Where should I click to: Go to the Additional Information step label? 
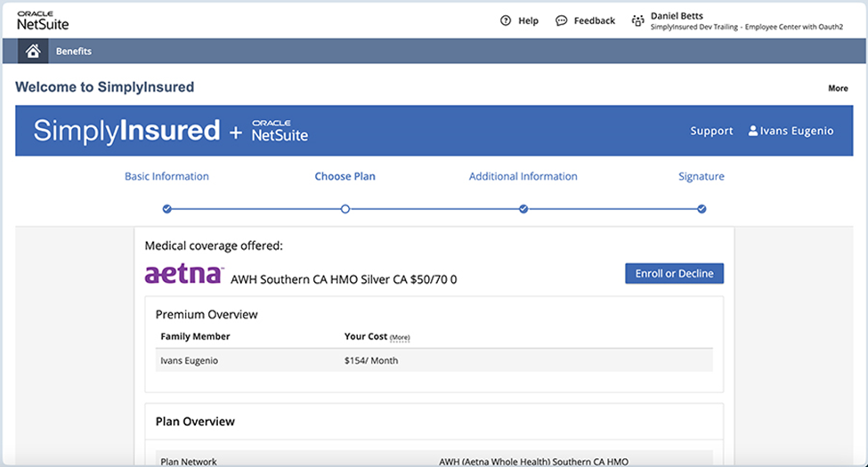tap(523, 176)
